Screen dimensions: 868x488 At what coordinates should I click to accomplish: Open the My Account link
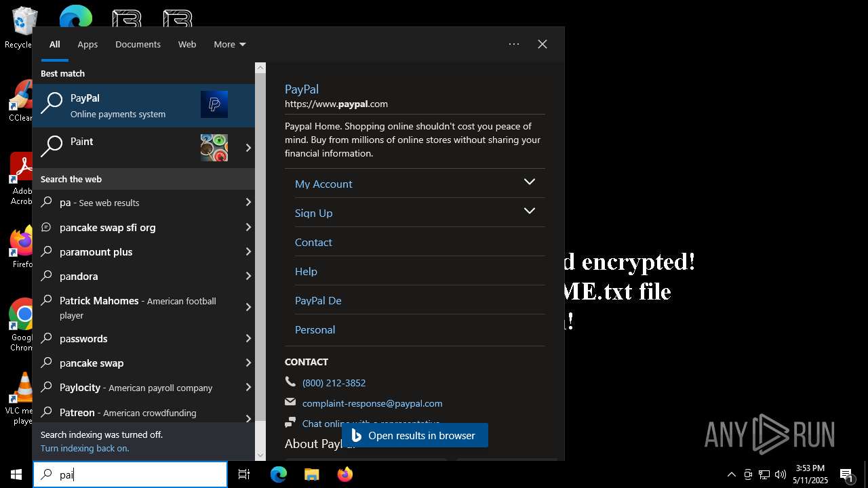click(323, 184)
